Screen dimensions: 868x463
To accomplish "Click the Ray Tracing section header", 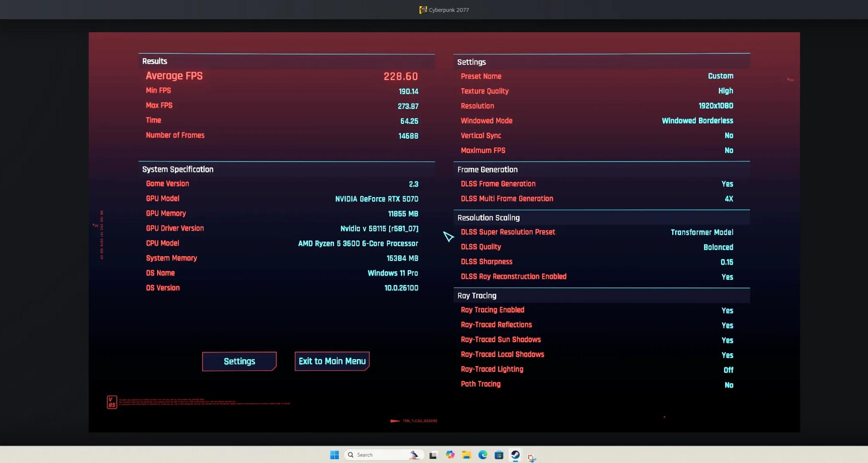I will coord(477,296).
